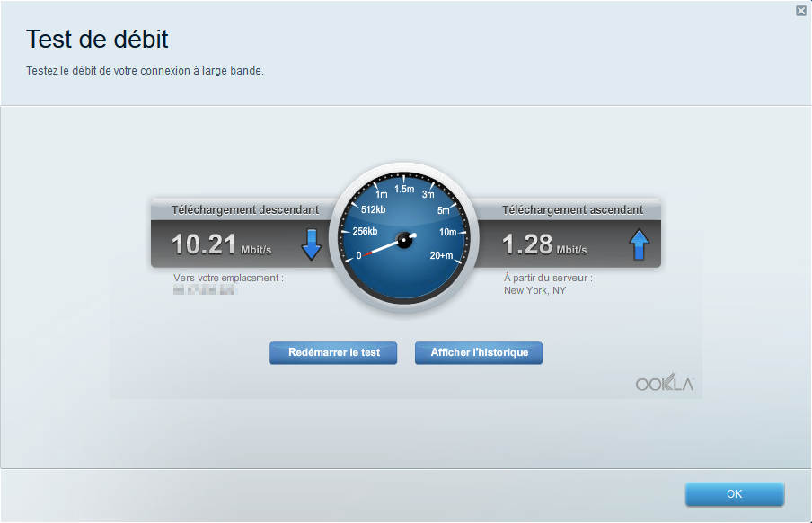The image size is (812, 523).
Task: Click the blue upload arrow icon
Action: (639, 244)
